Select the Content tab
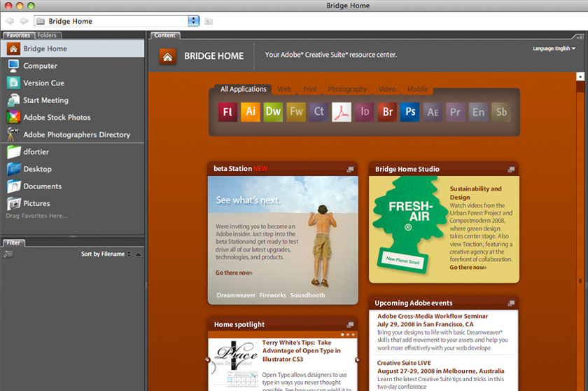The height and width of the screenshot is (391, 588). pyautogui.click(x=165, y=35)
